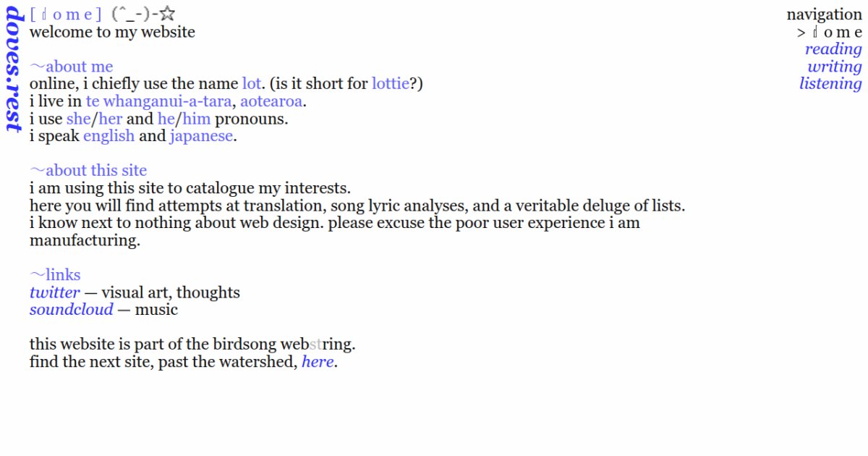
Task: Select the '~links' section heading
Action: (55, 275)
